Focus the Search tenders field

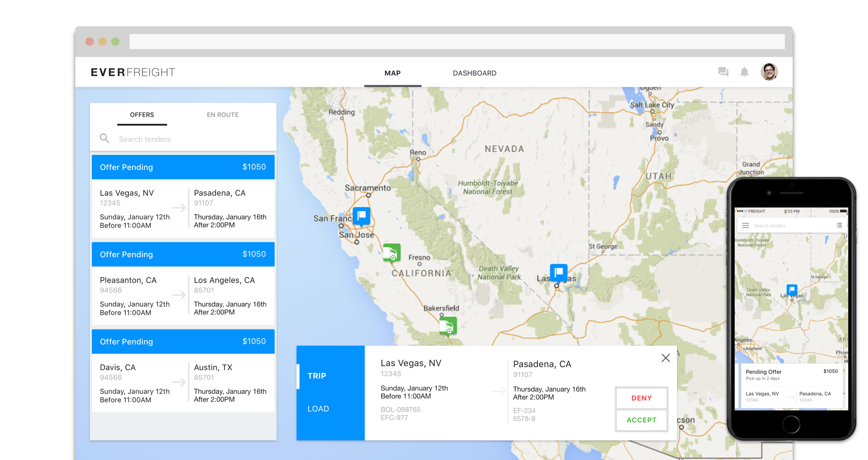coord(183,139)
